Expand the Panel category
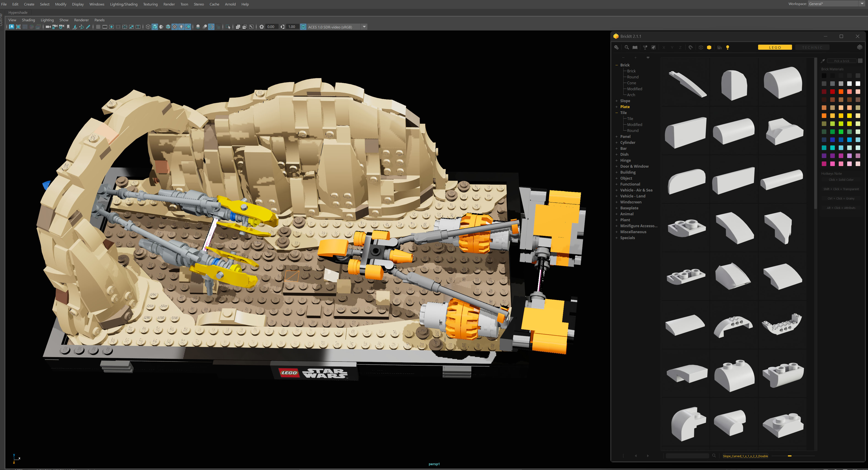The width and height of the screenshot is (868, 470). point(617,137)
